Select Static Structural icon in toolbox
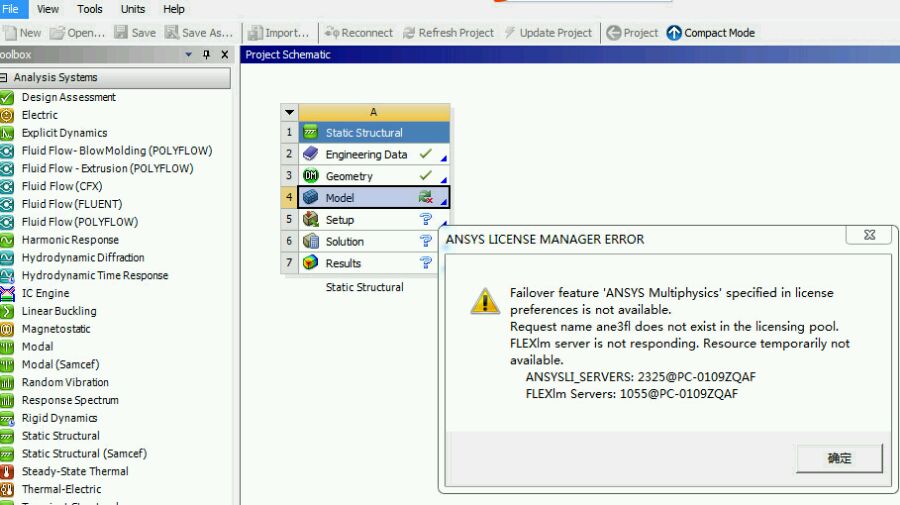The width and height of the screenshot is (900, 505). click(7, 436)
